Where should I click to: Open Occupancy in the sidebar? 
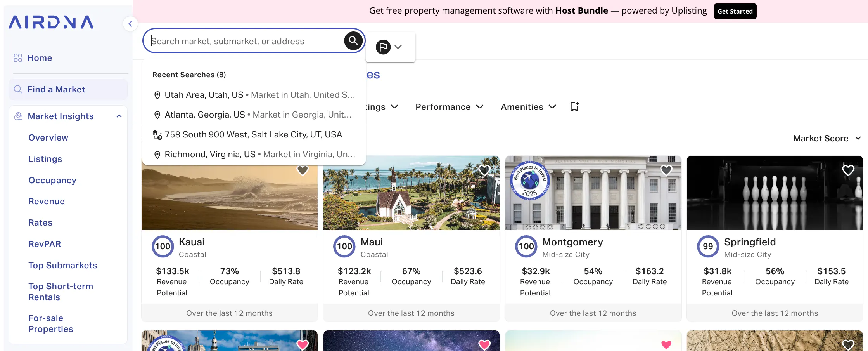point(52,180)
